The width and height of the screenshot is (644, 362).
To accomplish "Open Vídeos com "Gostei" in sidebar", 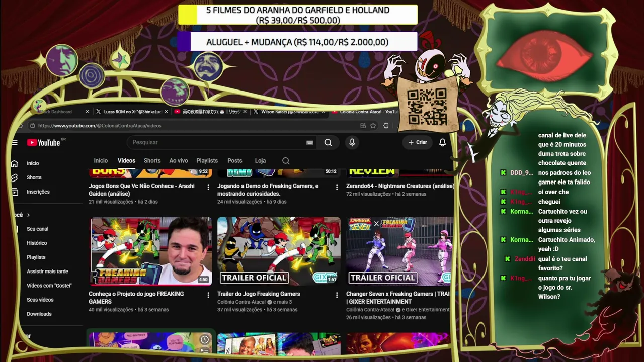I will (49, 286).
